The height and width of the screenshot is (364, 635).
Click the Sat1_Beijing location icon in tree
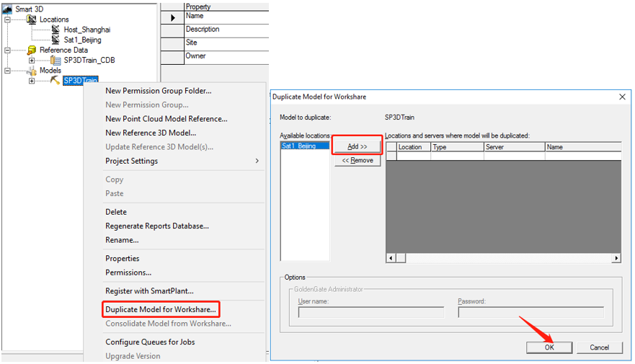[56, 40]
